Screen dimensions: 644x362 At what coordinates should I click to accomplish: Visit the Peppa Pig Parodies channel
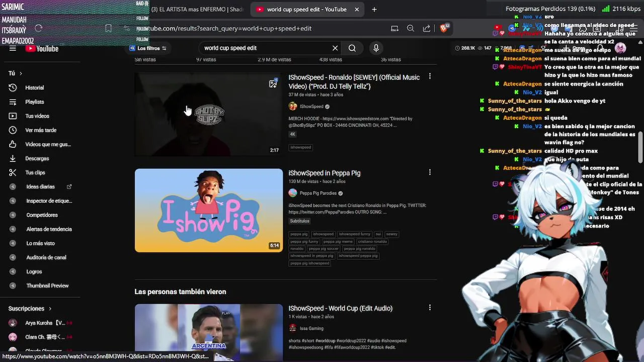point(318,193)
